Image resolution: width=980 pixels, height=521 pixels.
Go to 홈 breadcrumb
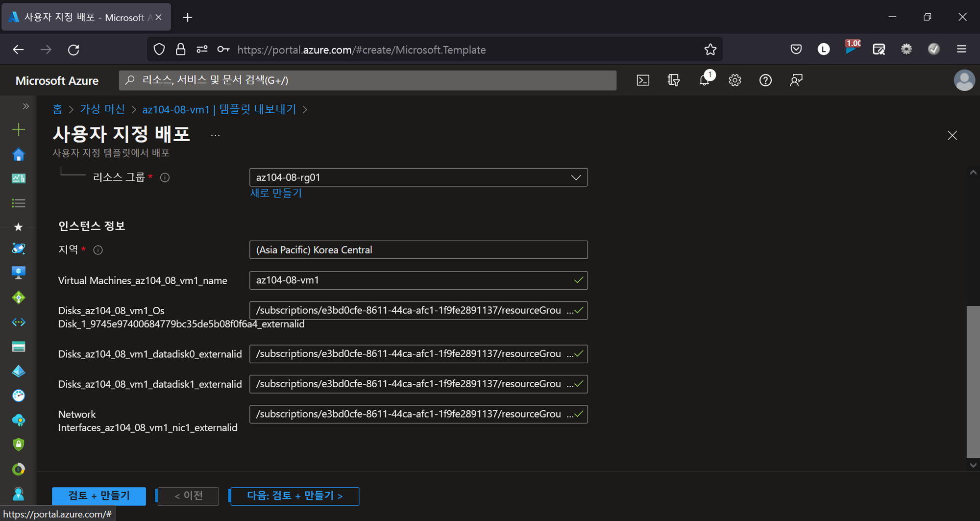57,109
